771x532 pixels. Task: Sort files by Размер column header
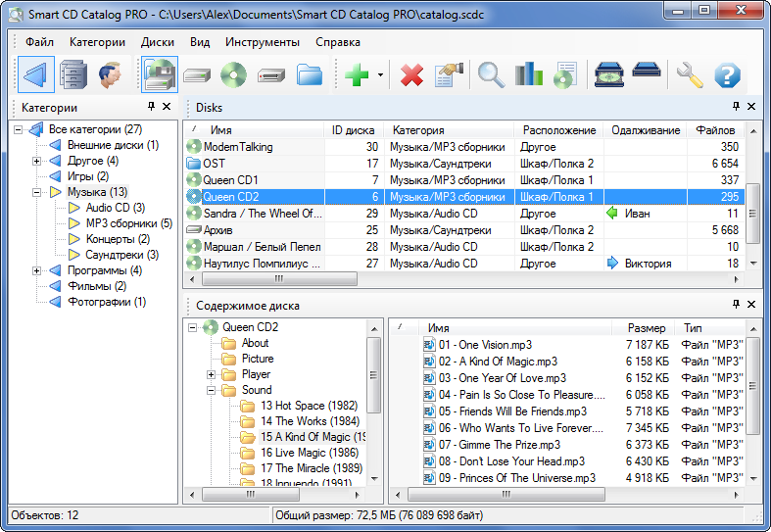click(x=646, y=328)
